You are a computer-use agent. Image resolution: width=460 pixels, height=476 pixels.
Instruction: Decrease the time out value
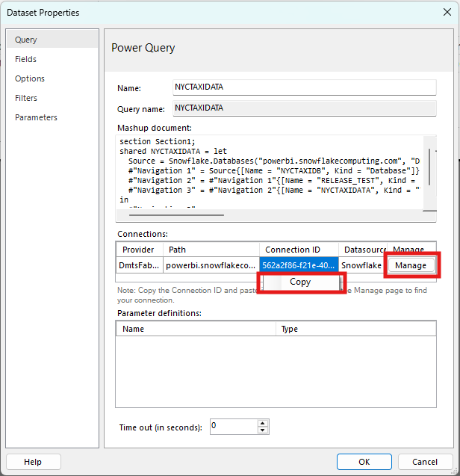tap(262, 430)
